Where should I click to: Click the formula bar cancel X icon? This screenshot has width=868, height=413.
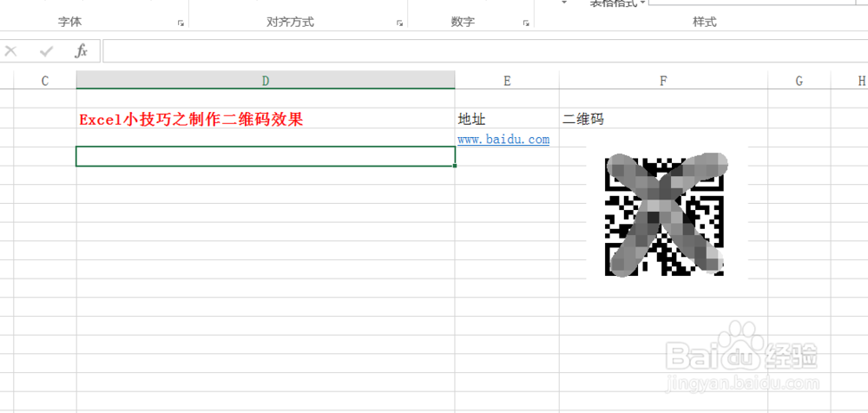10,51
